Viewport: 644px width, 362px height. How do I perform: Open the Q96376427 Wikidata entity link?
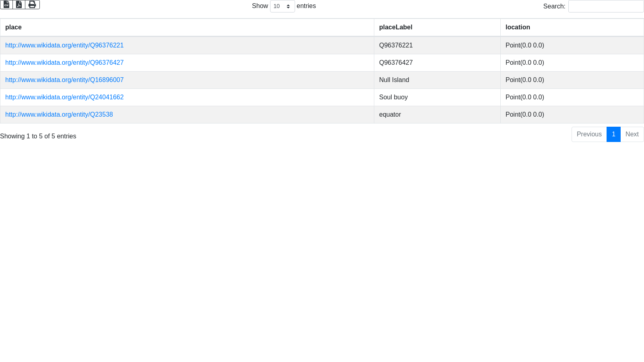pyautogui.click(x=64, y=63)
